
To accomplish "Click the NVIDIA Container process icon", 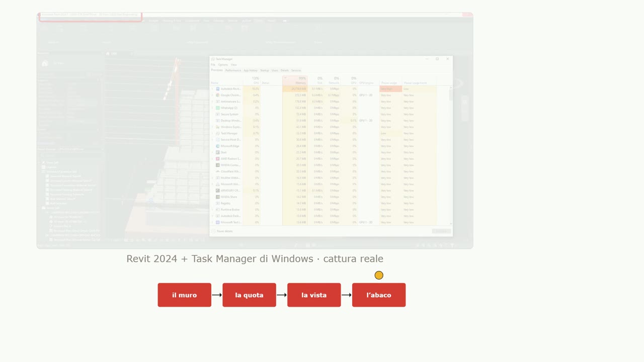I will [217, 165].
